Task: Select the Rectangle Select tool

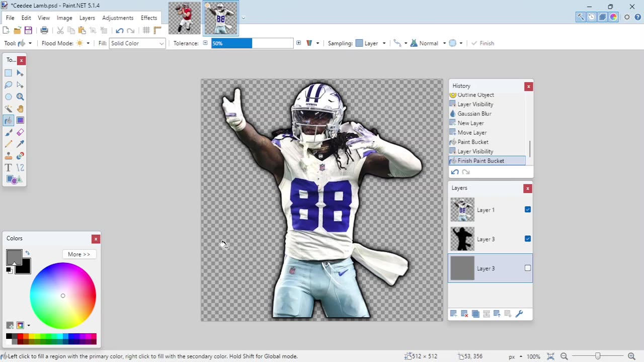Action: coord(9,73)
